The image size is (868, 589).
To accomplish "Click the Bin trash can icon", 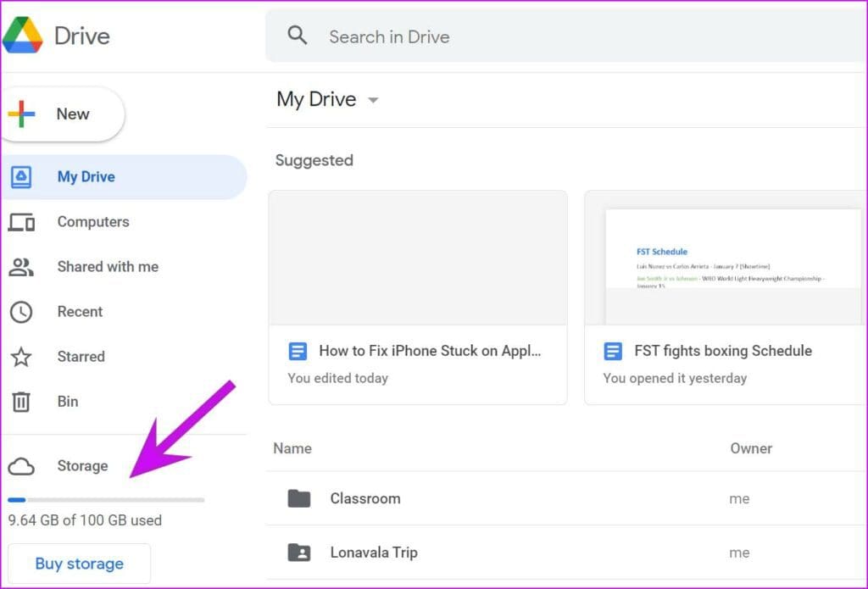I will click(x=21, y=402).
